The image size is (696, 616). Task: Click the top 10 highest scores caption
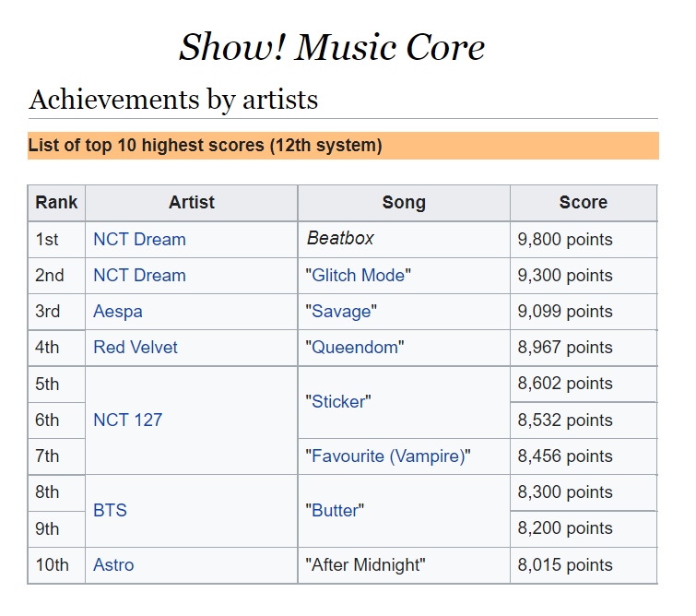[x=205, y=145]
